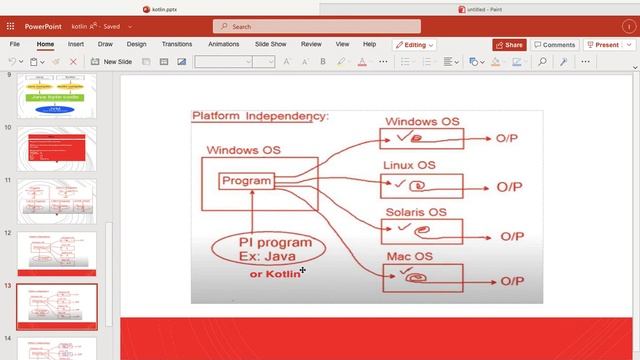Screen dimensions: 640x360
Task: Click the 'or Kotlin' text on slide
Action: tap(275, 274)
